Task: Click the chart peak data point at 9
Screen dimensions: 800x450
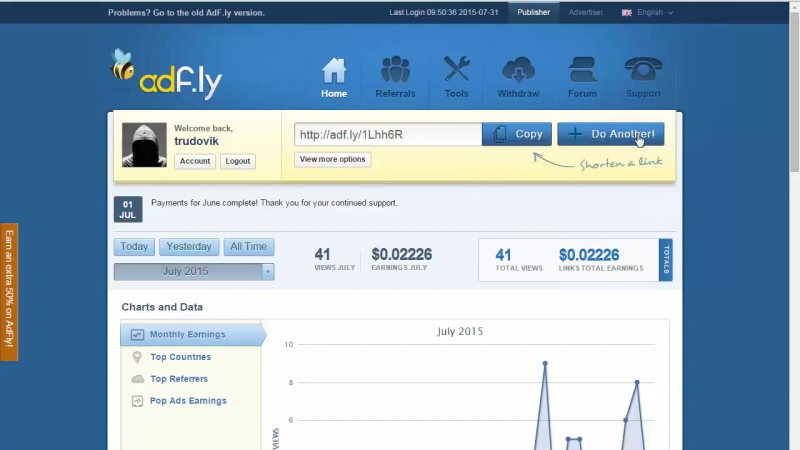Action: click(545, 363)
